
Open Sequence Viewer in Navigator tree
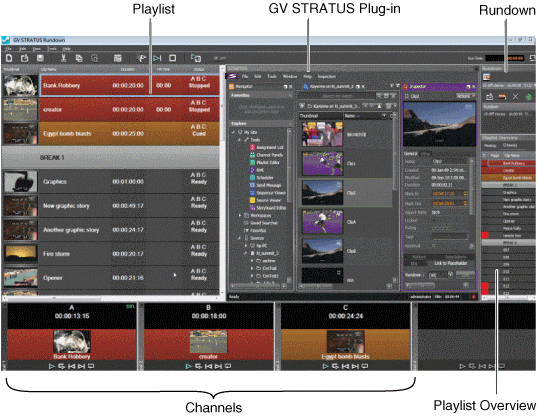pyautogui.click(x=271, y=193)
